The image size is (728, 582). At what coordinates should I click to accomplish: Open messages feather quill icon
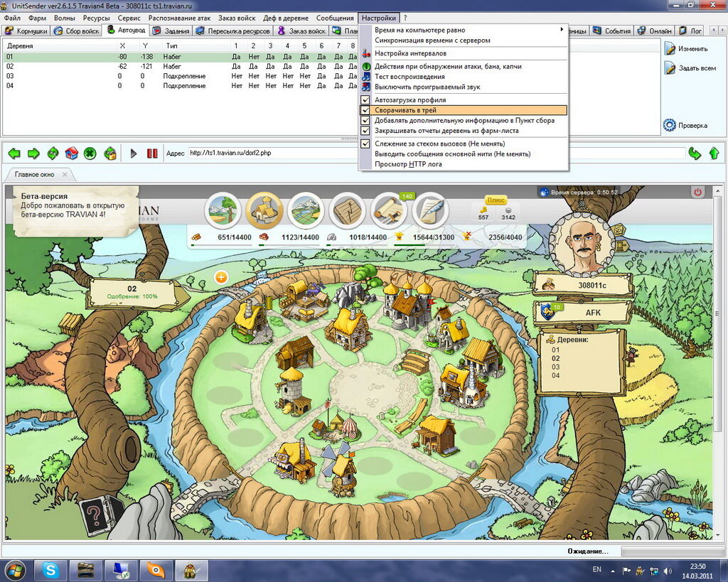(430, 210)
